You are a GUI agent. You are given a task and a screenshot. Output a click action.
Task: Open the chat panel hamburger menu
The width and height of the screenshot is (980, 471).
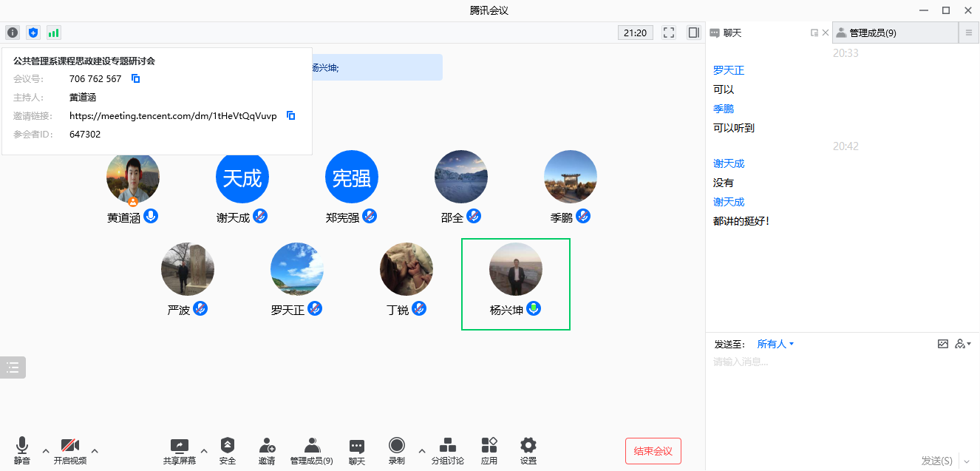[970, 32]
